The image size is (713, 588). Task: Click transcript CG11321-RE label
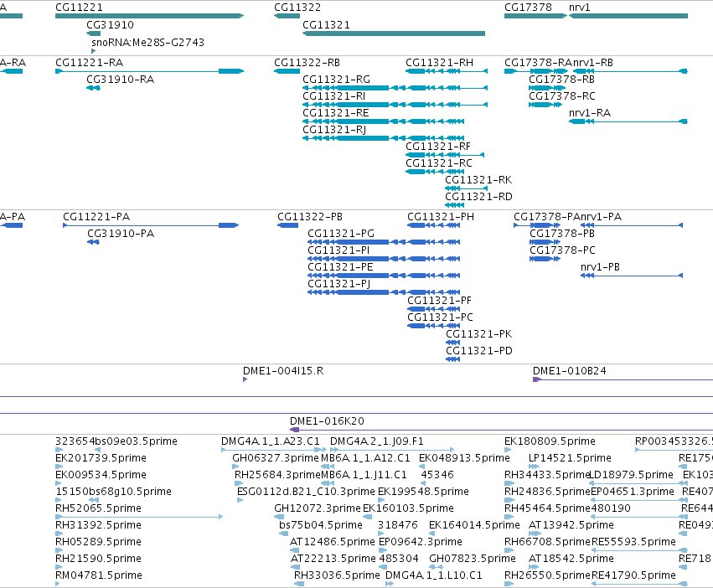pos(336,113)
